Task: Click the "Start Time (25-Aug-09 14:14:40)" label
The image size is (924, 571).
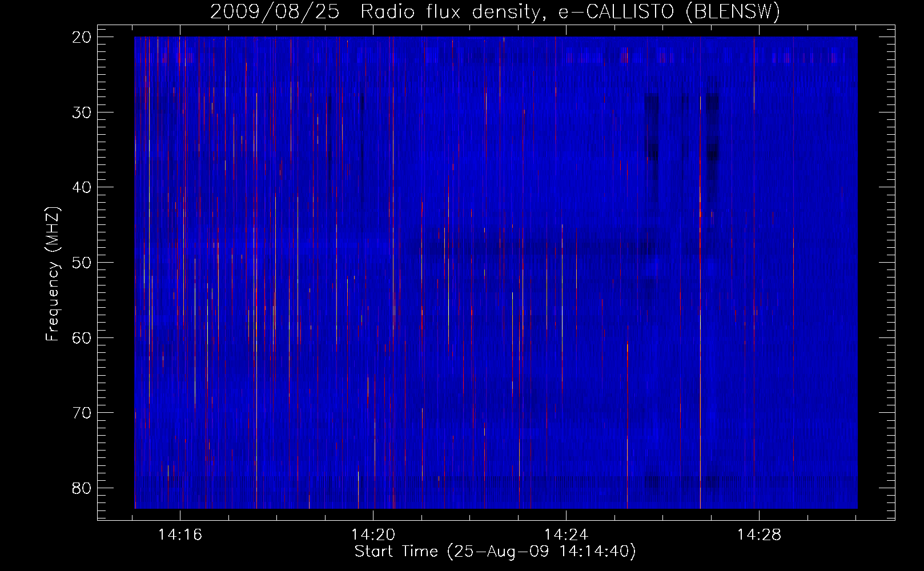Action: click(x=495, y=552)
